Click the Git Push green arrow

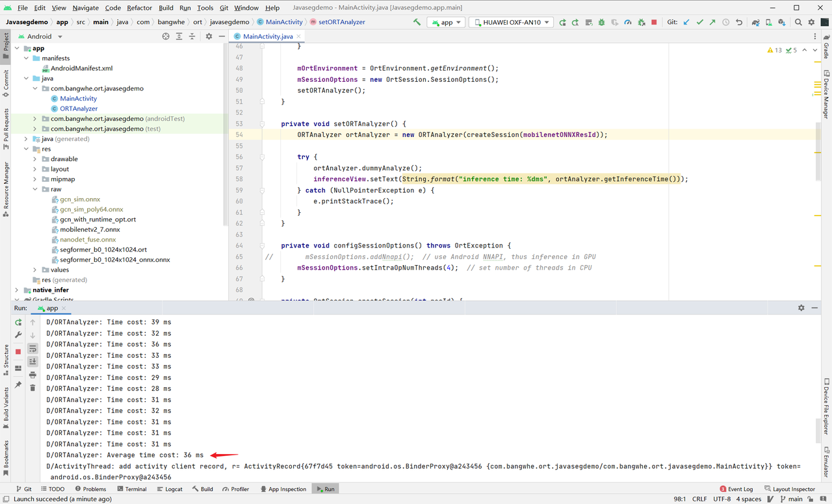[712, 22]
